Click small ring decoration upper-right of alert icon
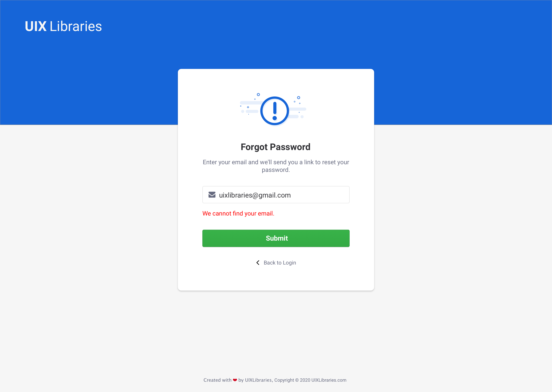 click(299, 97)
